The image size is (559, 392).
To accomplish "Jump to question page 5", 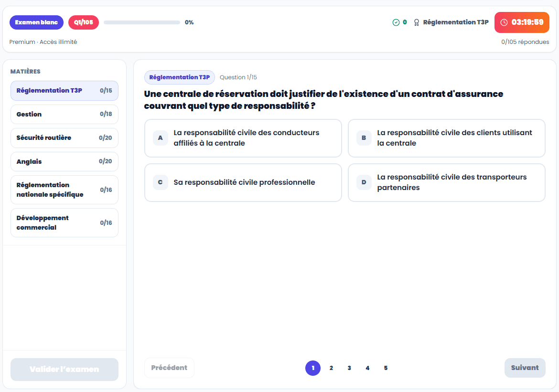I will (386, 368).
